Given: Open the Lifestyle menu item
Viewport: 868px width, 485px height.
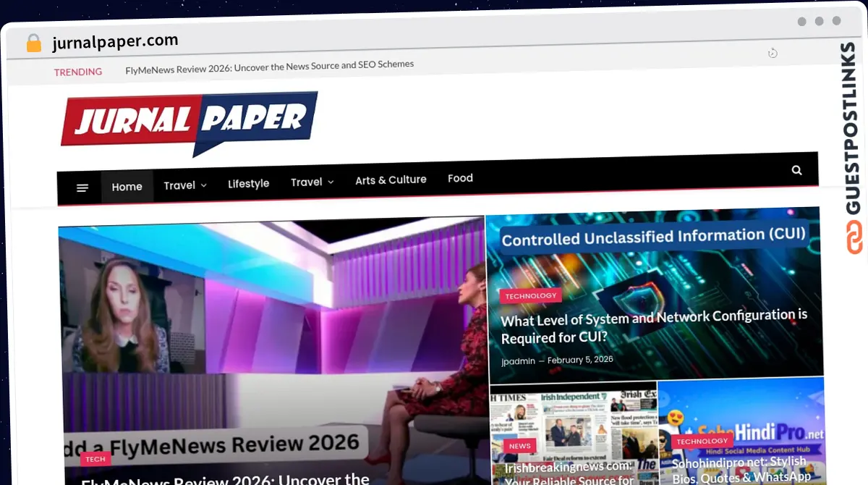Looking at the screenshot, I should point(248,184).
